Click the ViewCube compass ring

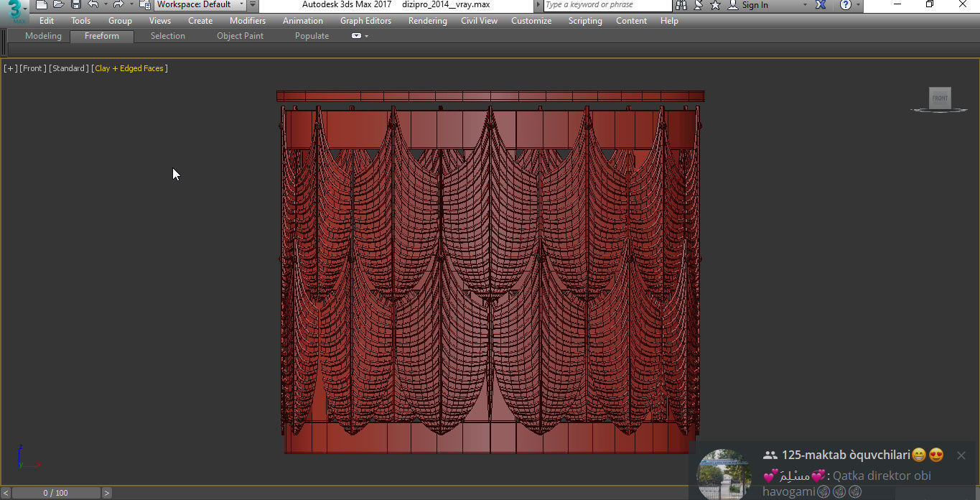[x=939, y=110]
